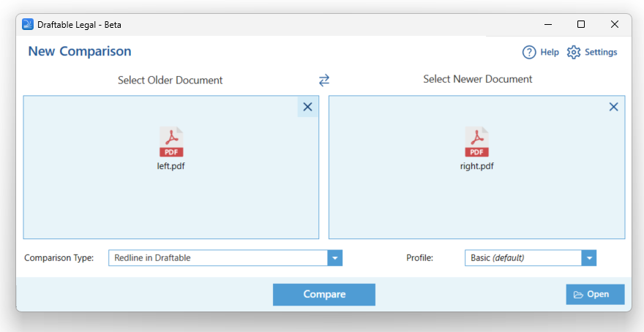The height and width of the screenshot is (332, 644).
Task: Expand the Comparison Type dropdown arrow
Action: (334, 258)
